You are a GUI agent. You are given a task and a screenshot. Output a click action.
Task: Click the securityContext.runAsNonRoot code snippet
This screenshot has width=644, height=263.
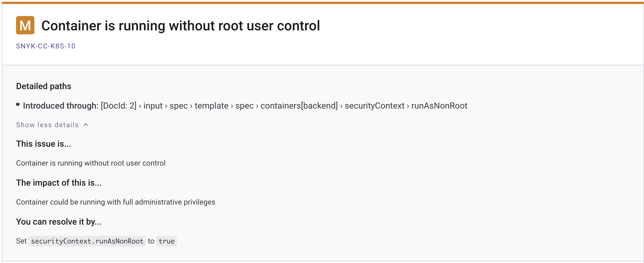tap(87, 241)
